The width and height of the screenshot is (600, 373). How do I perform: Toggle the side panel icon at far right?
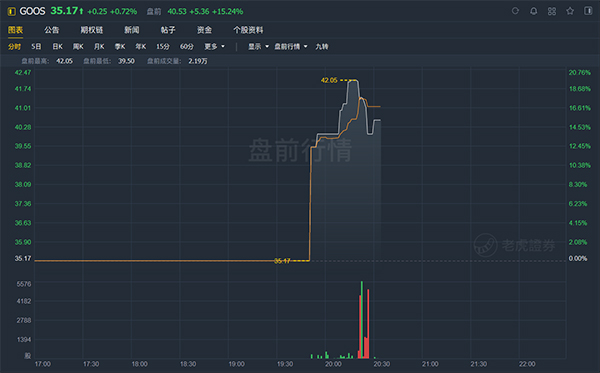[588, 11]
